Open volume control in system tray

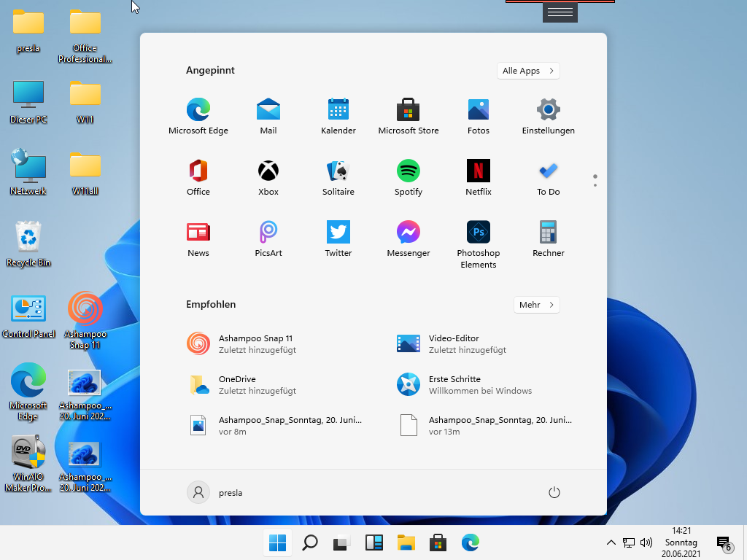click(x=646, y=542)
